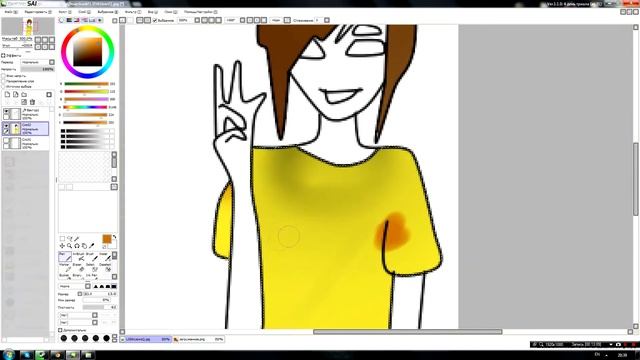
Task: Toggle visibility of the bottom layer
Action: pos(6,140)
